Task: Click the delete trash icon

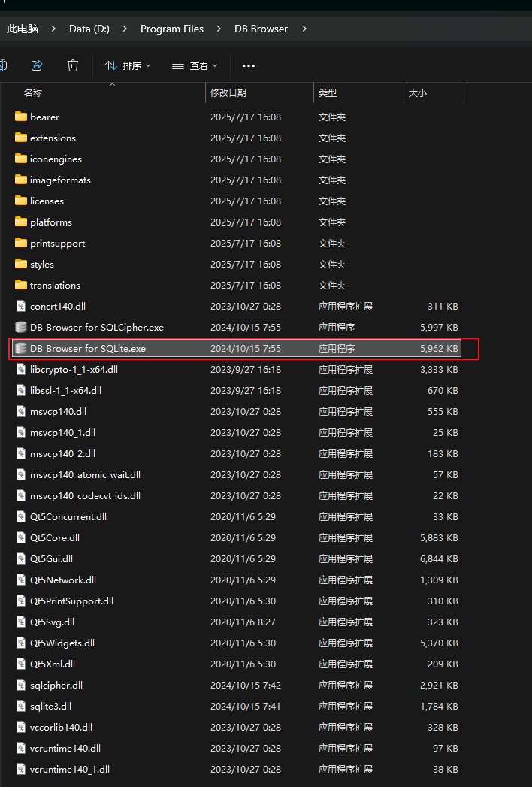Action: tap(73, 65)
